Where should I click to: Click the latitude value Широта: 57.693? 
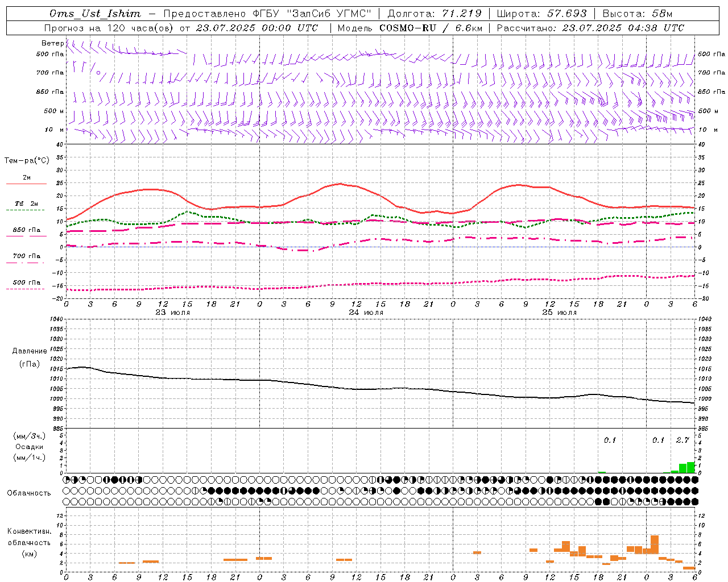(541, 14)
